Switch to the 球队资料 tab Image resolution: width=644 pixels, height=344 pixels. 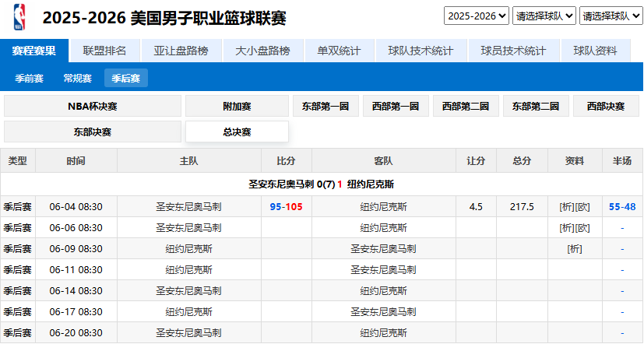pyautogui.click(x=596, y=51)
